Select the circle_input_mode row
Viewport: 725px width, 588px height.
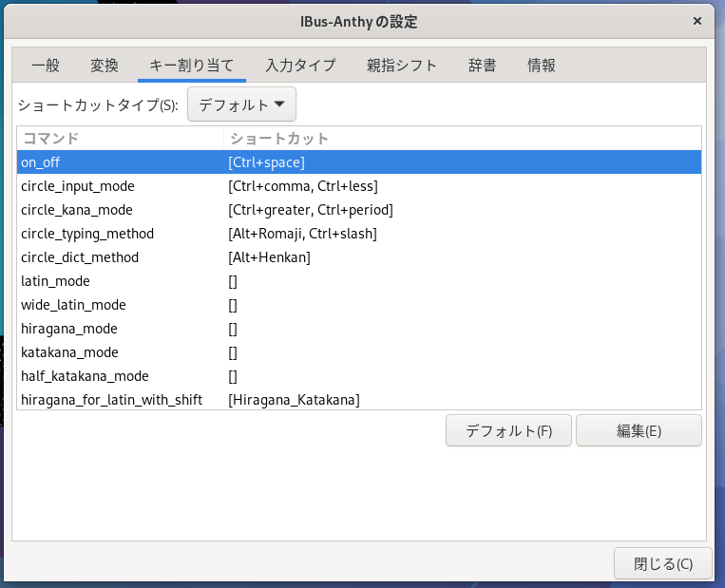pyautogui.click(x=359, y=186)
